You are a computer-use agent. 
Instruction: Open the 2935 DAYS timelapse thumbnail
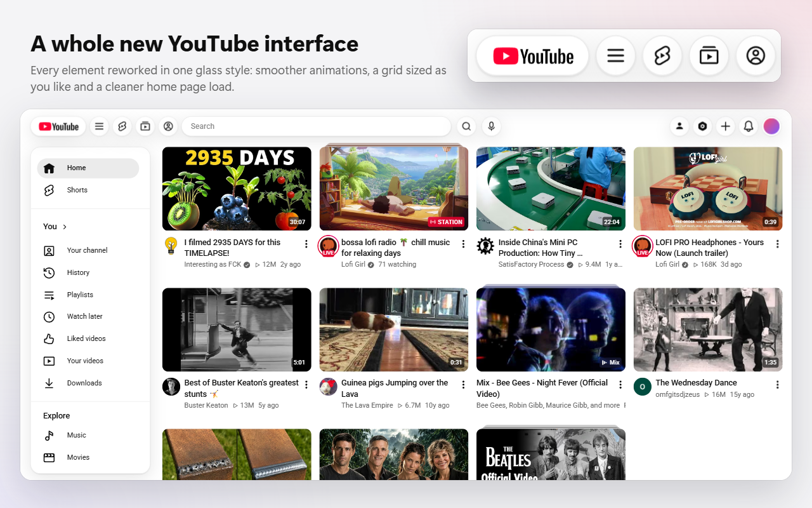click(237, 189)
